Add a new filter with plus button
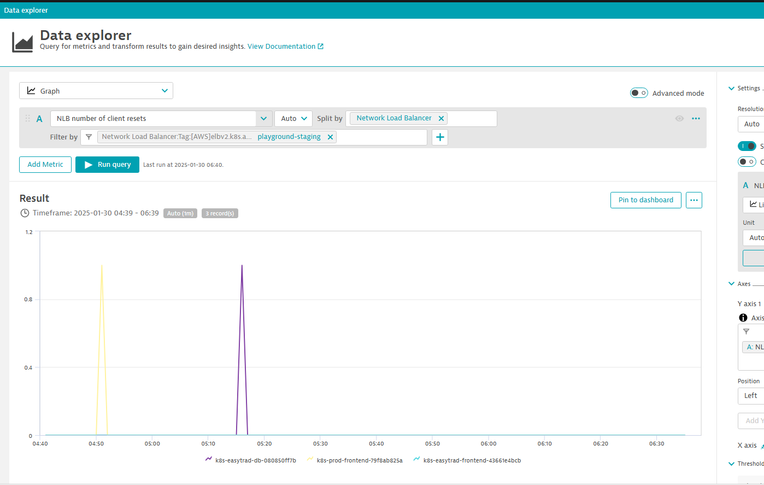The image size is (764, 485). coord(440,137)
